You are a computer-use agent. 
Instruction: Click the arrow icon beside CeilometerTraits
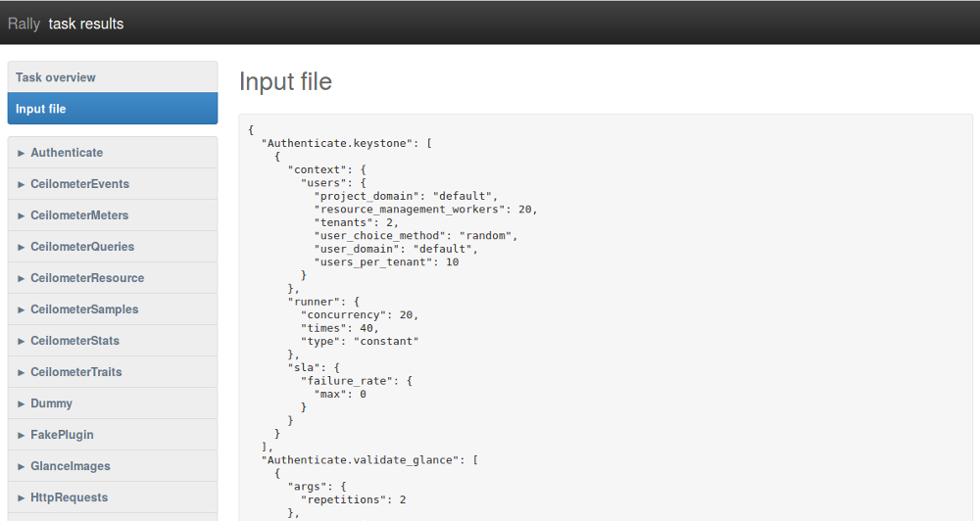coord(22,373)
